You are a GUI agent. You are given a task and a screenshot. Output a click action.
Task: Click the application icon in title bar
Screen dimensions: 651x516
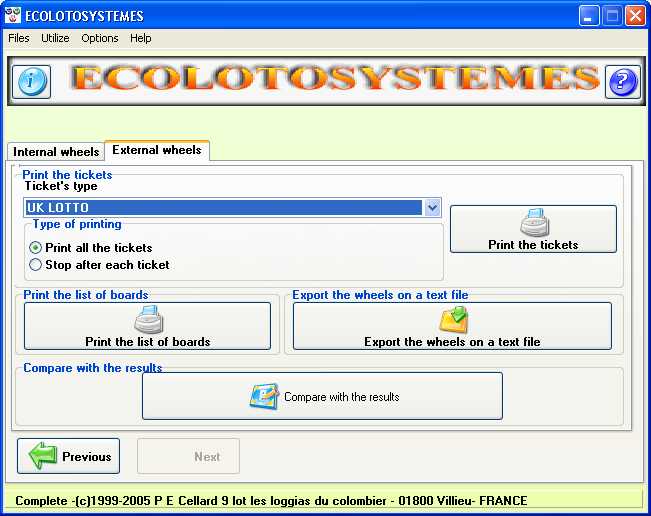point(13,16)
